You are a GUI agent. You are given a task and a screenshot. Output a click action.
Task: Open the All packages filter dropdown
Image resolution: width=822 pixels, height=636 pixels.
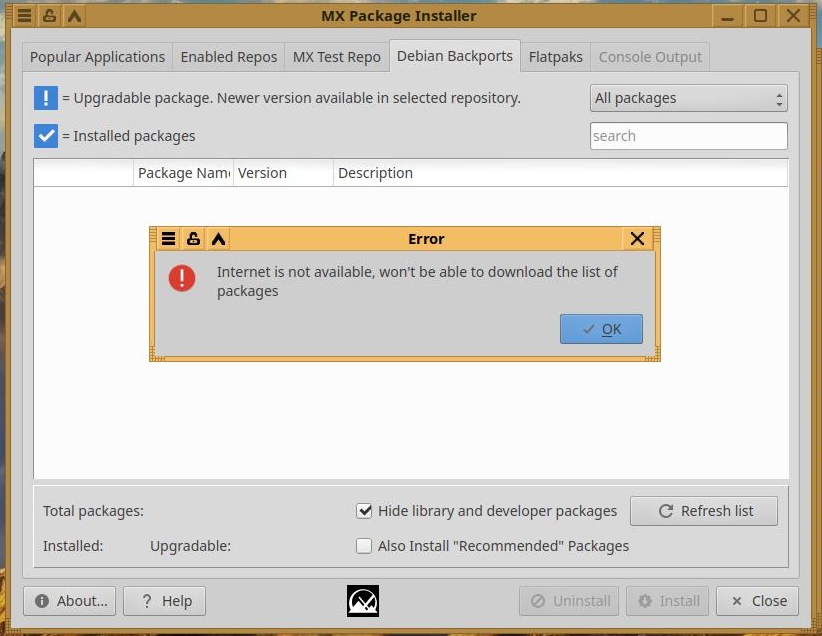pos(689,98)
